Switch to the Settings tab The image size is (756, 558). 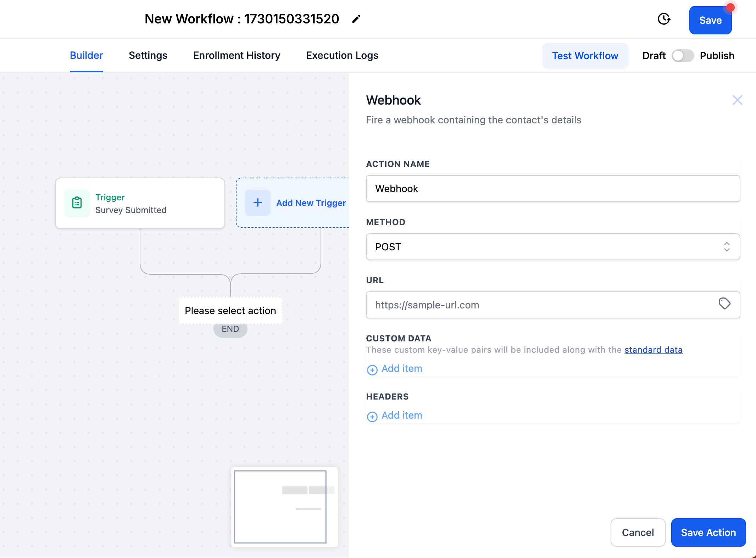[148, 56]
